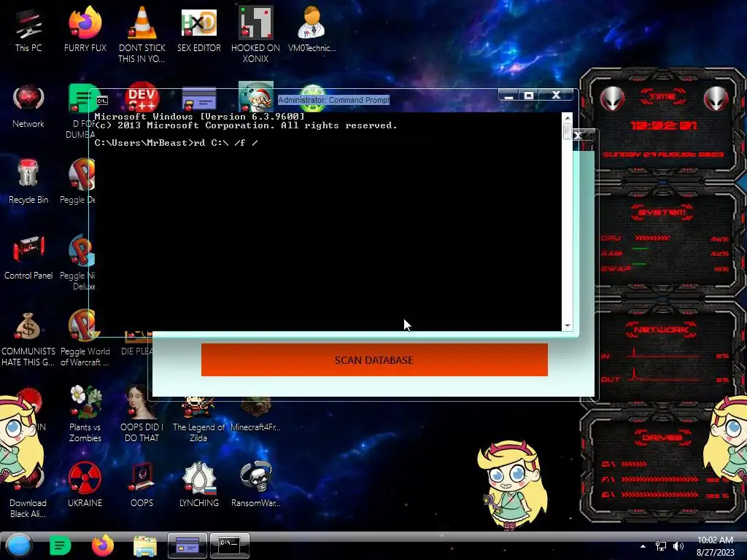The height and width of the screenshot is (560, 747).
Task: Switch to Command Prompt taskbar button
Action: click(x=230, y=545)
